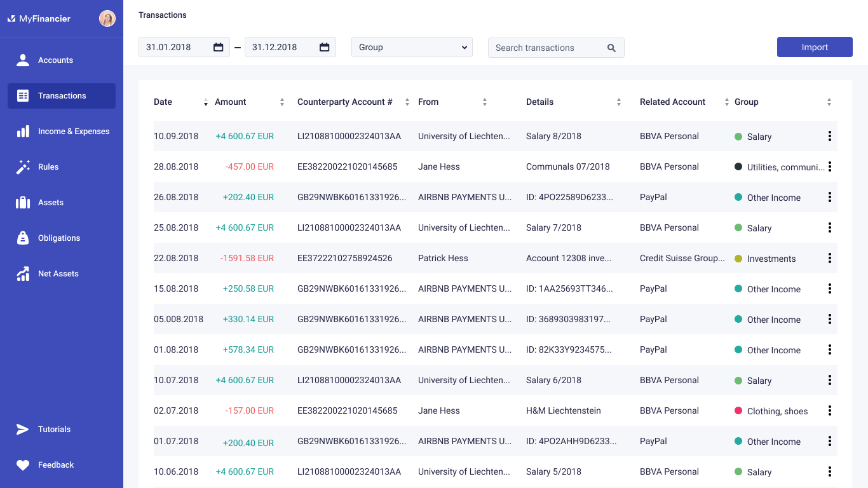Click the Assets briefcase icon
Viewport: 868px width, 488px height.
click(x=23, y=203)
